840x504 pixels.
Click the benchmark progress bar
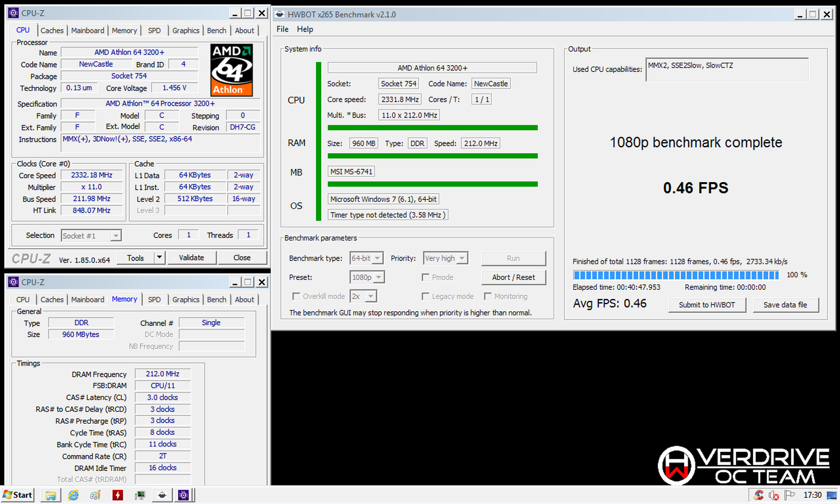pos(676,275)
